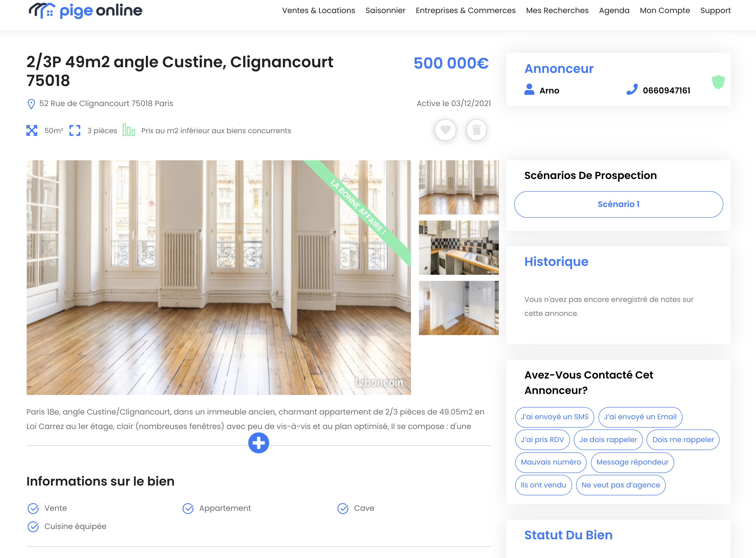Screen dimensions: 756x558
Task: Click the green price chart icon
Action: (128, 130)
